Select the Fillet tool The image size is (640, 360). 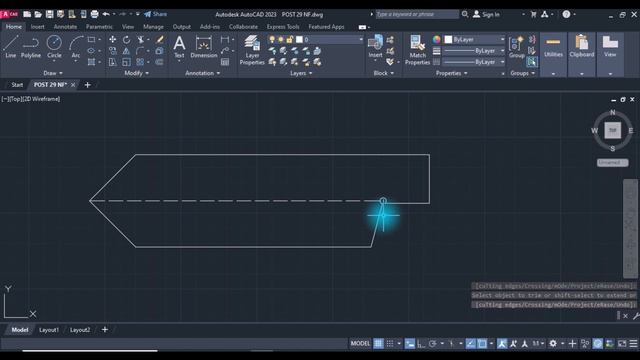pos(140,51)
